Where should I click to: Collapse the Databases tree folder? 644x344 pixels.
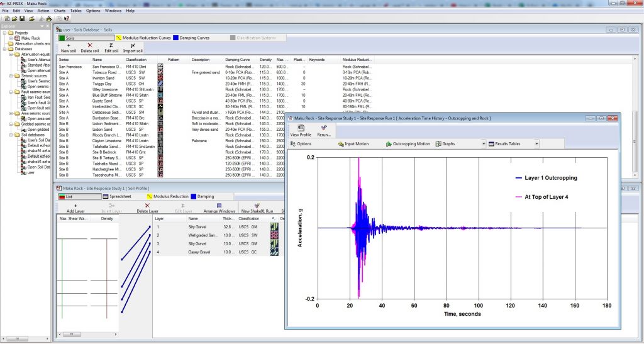tap(6, 48)
